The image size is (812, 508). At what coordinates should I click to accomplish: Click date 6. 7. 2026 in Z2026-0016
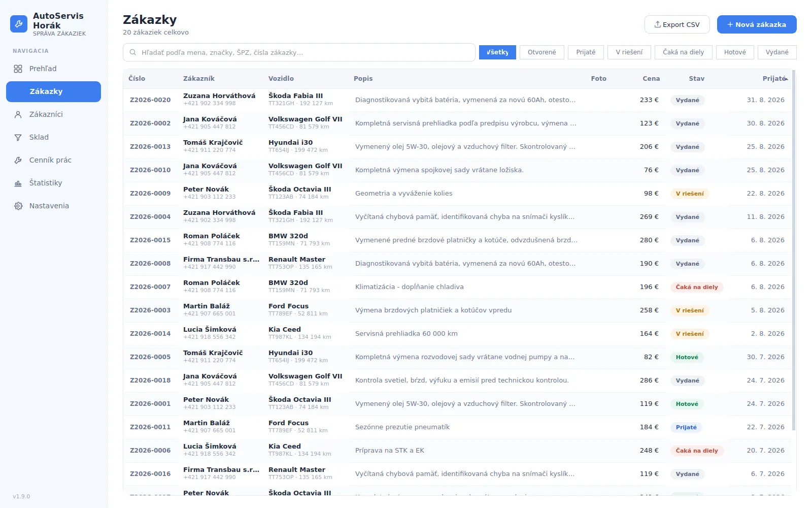point(768,474)
